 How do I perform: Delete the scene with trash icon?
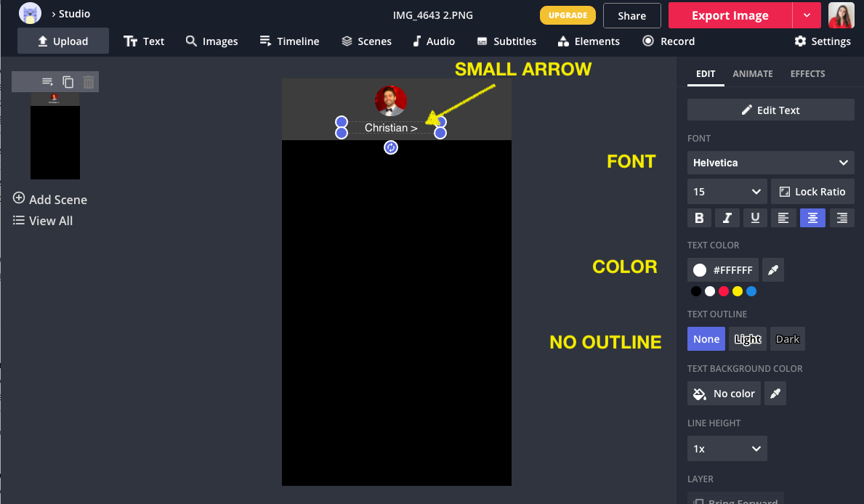[88, 82]
